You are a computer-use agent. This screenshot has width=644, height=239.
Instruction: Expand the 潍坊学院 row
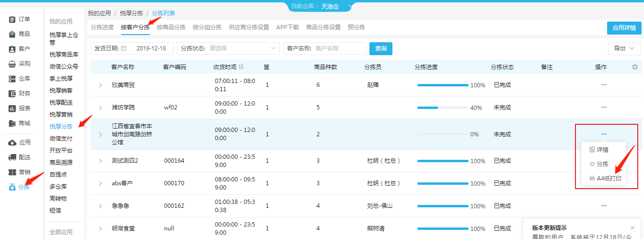(101, 108)
